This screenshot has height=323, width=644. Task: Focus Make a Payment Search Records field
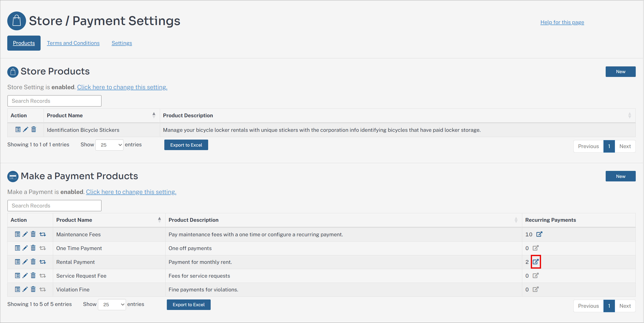click(x=54, y=205)
